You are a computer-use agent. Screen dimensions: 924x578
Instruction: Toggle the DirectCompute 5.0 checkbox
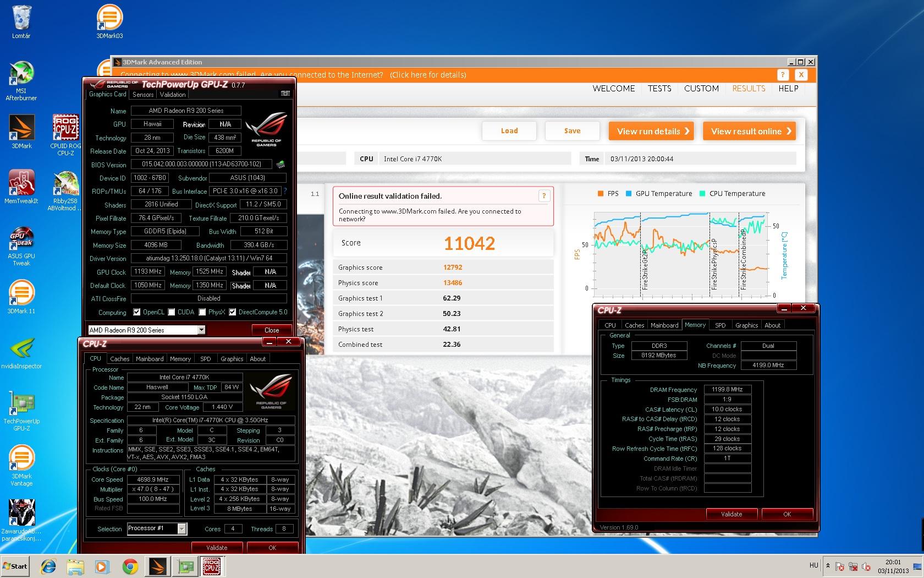233,312
